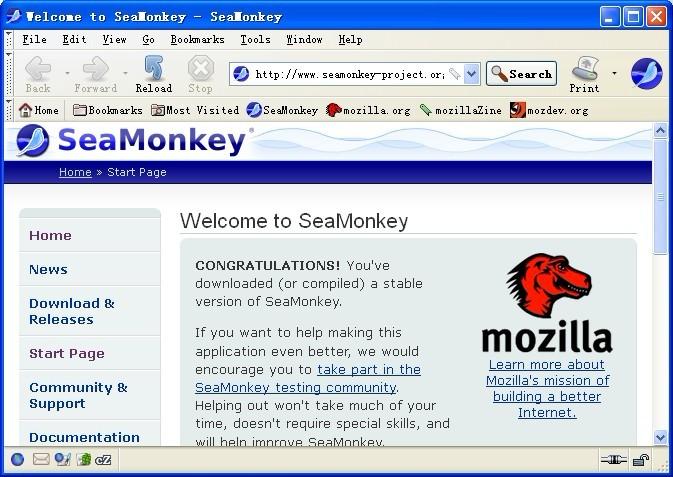The image size is (673, 477).
Task: Click the Stop loading icon
Action: (200, 68)
